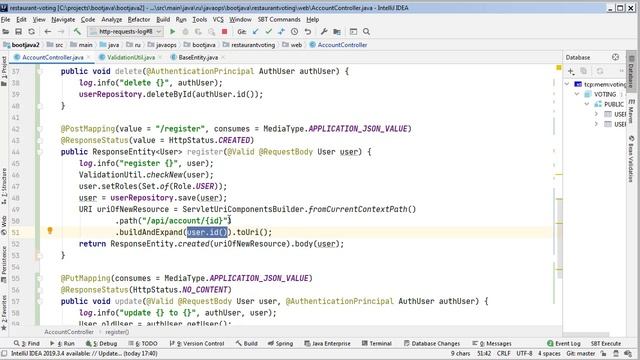Click Git commit green checkmark

269,31
